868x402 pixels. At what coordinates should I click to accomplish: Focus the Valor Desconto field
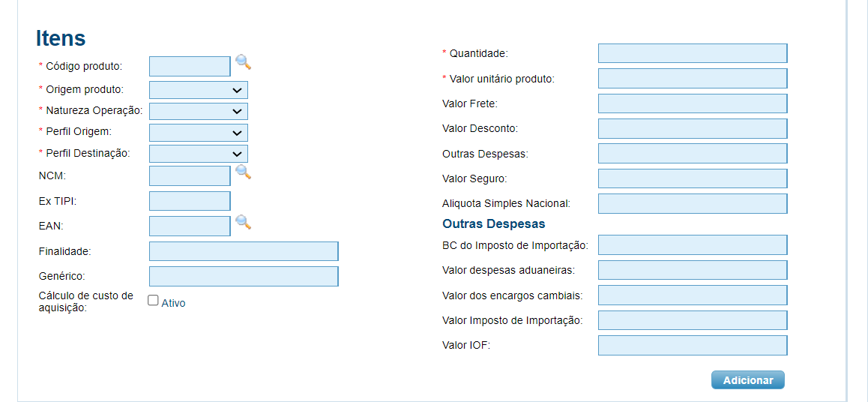pyautogui.click(x=693, y=128)
